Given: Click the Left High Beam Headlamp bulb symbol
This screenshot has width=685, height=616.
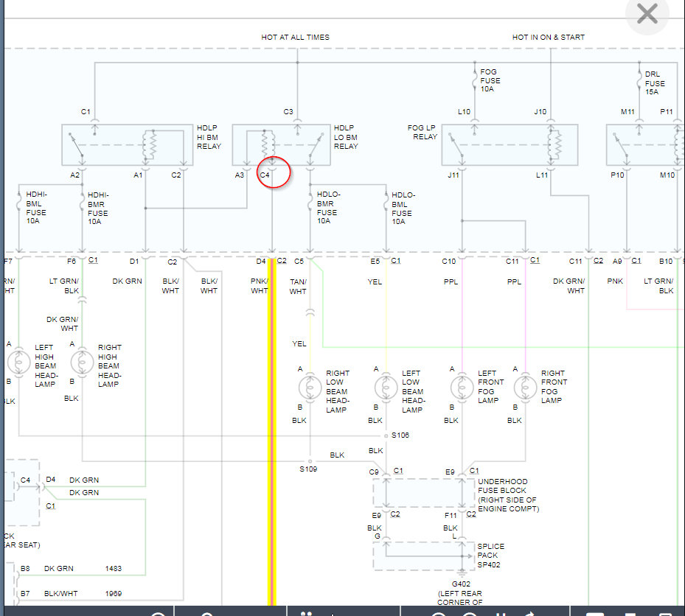Looking at the screenshot, I should (18, 362).
